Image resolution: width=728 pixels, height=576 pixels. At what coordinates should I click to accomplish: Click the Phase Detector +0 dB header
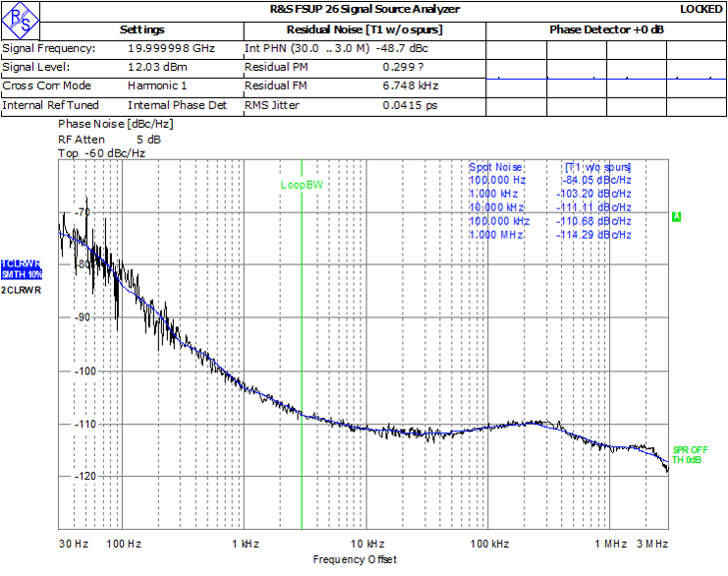tap(606, 29)
